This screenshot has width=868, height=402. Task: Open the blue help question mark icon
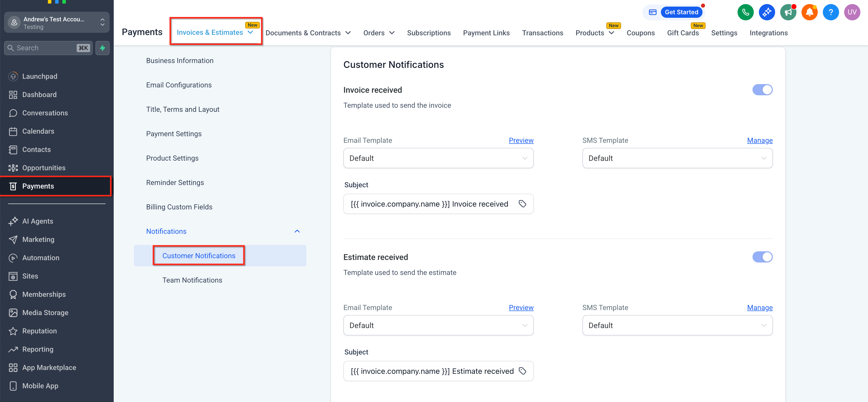click(831, 12)
